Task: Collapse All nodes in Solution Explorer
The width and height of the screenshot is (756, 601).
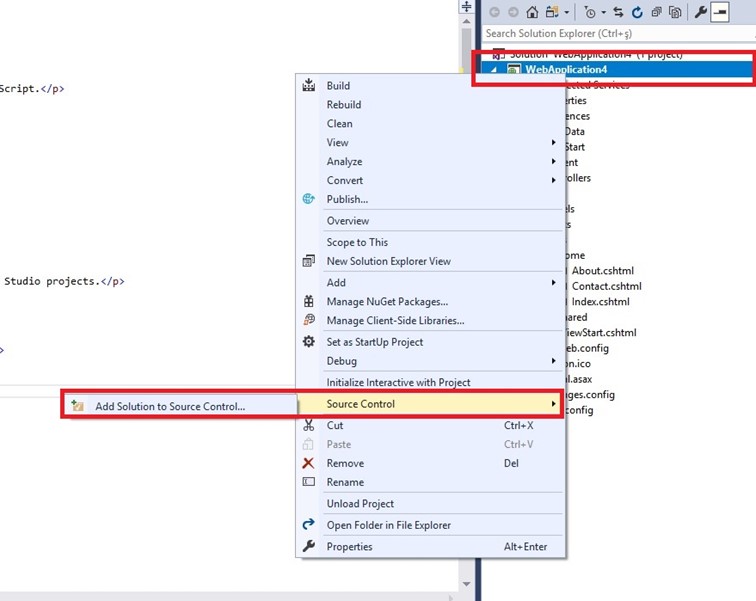Action: (656, 13)
